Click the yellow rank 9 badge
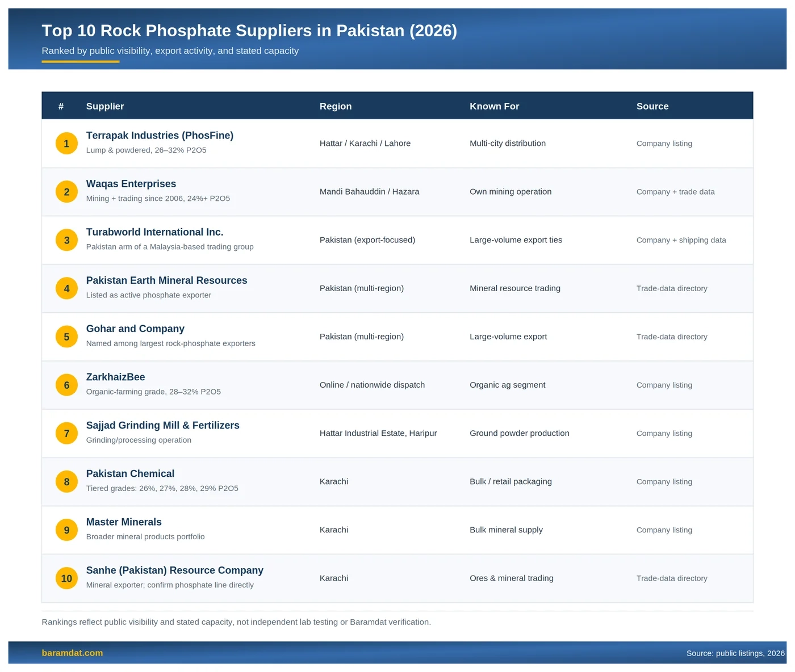Image resolution: width=795 pixels, height=672 pixels. tap(66, 530)
